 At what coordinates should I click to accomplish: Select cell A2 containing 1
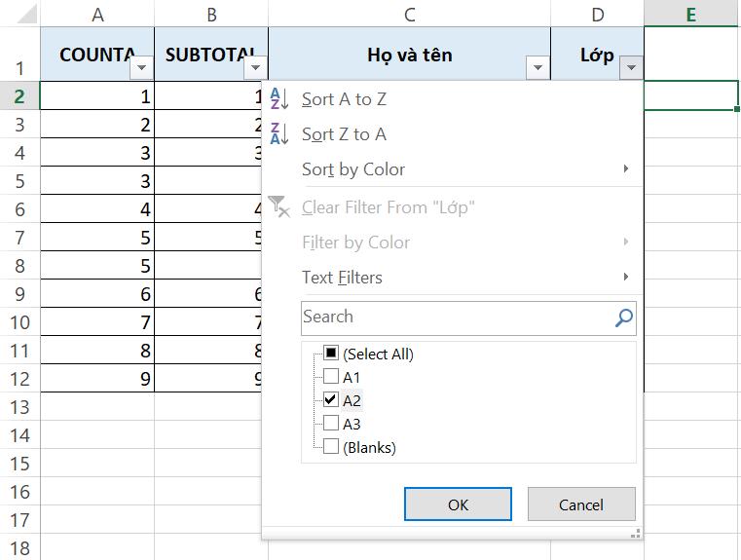(97, 96)
